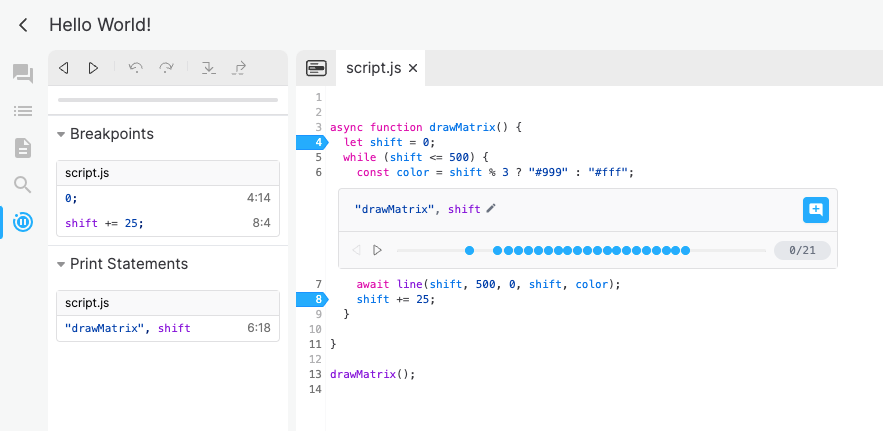Collapse the Print Statements section
Viewport: 883px width, 431px height.
[x=61, y=264]
